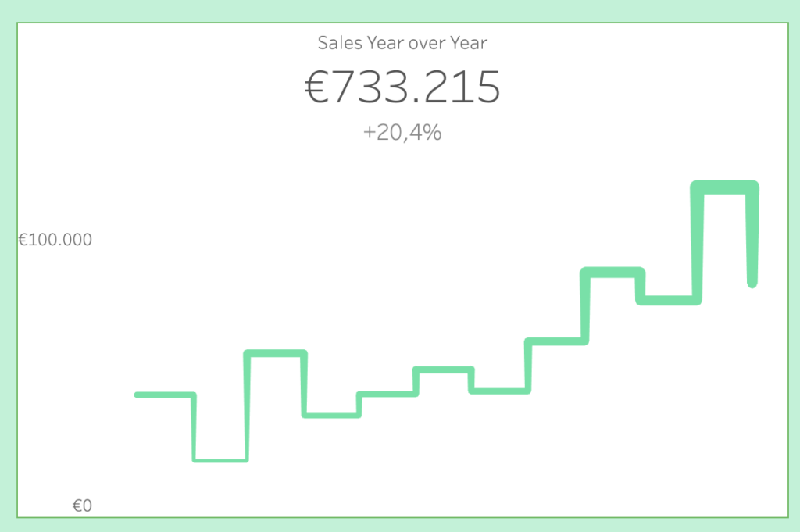Select the fourth step of the line chart
This screenshot has width=800, height=532.
(331, 414)
